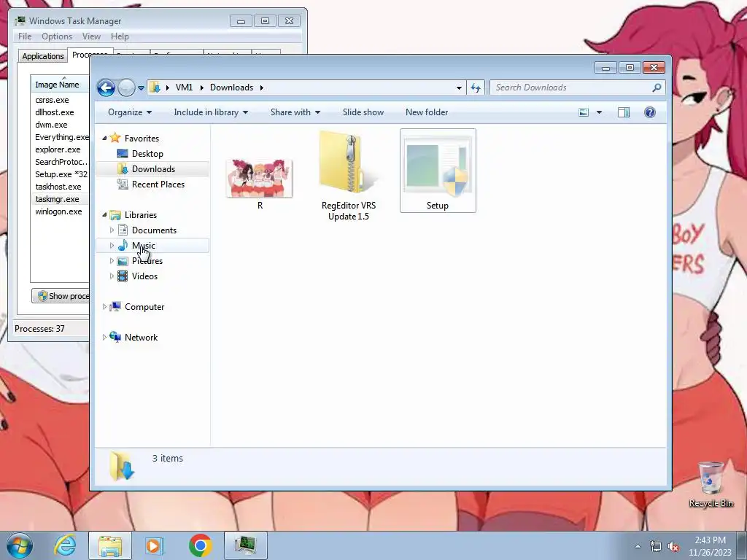Click the change view icon
The height and width of the screenshot is (560, 747).
[x=584, y=112]
